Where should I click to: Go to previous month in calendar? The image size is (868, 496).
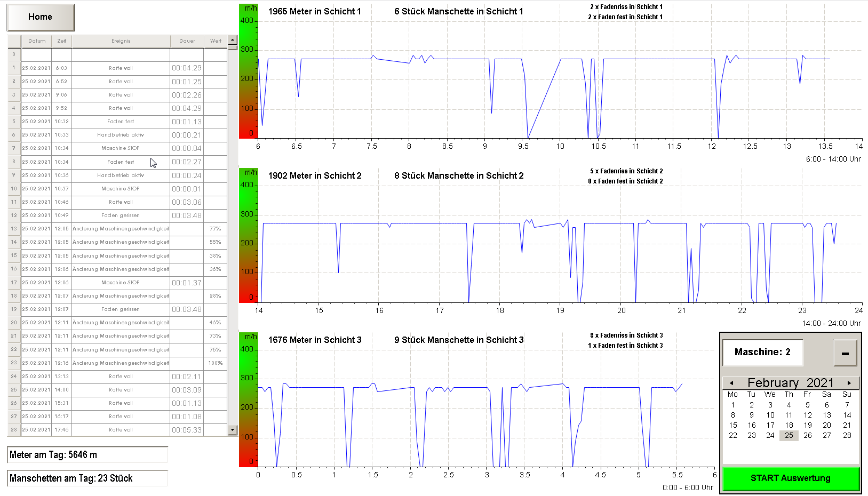(731, 383)
